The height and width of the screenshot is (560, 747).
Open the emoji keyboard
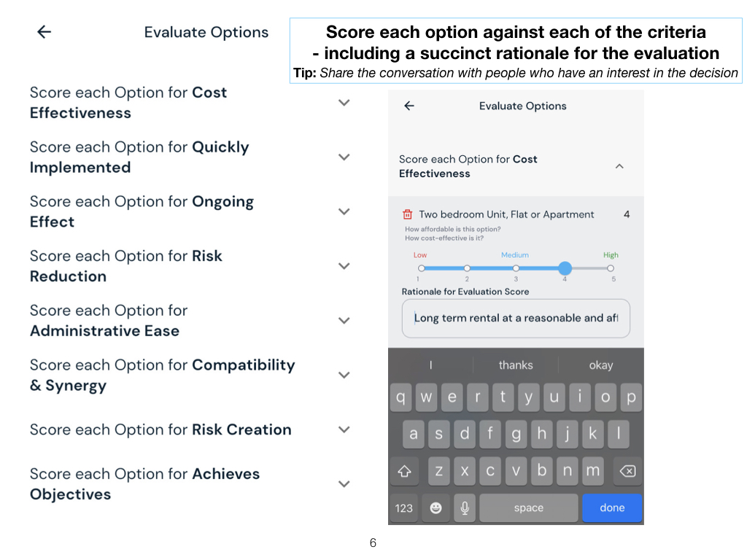[436, 507]
